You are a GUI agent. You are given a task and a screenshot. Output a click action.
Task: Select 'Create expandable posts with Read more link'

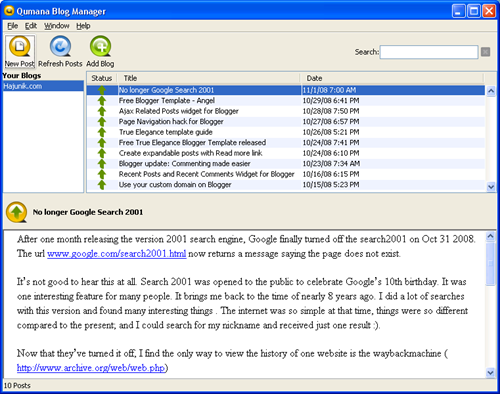(190, 153)
